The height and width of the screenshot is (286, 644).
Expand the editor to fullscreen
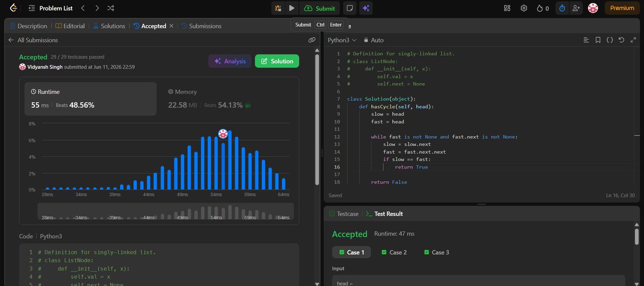tap(632, 40)
